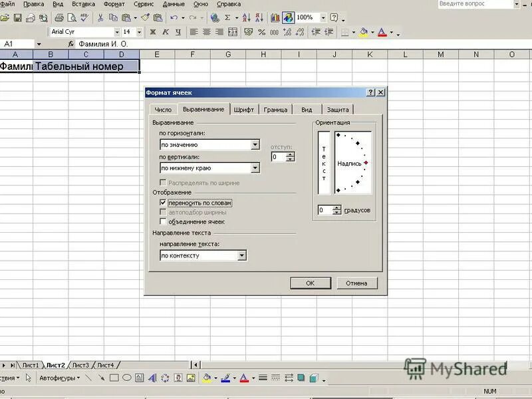Click the Italic К button
Image resolution: width=532 pixels, height=399 pixels.
coord(166,32)
